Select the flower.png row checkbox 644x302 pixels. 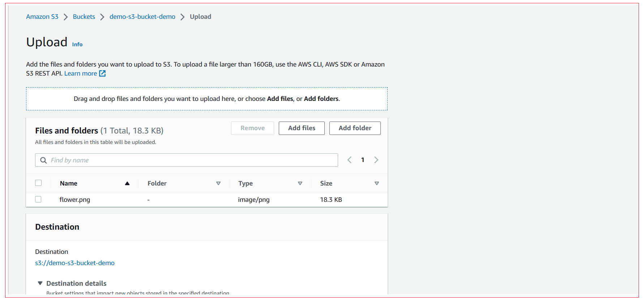(x=38, y=199)
